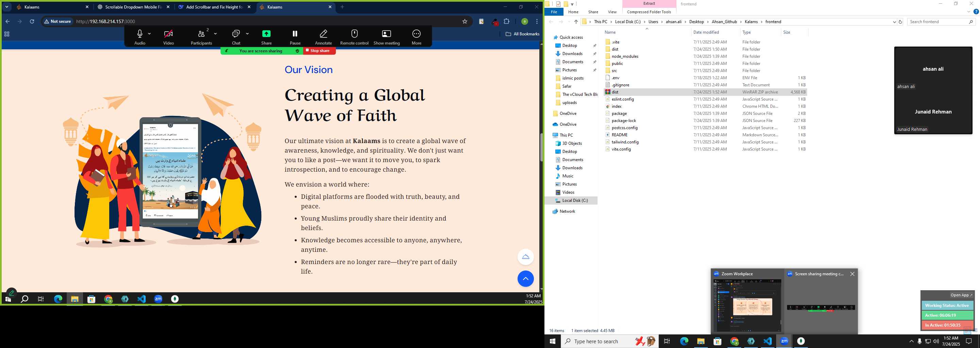Viewport: 980px width, 348px height.
Task: Expand the arrow next to Participants
Action: pyautogui.click(x=215, y=33)
